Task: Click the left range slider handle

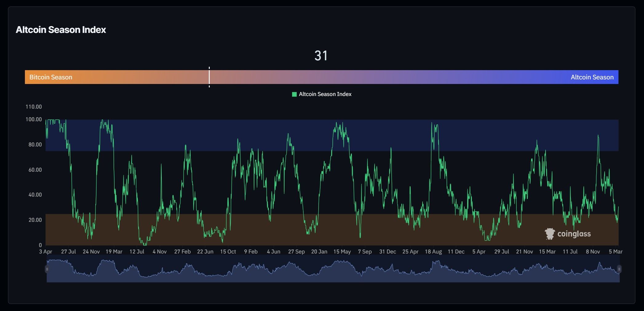Action: click(x=47, y=269)
